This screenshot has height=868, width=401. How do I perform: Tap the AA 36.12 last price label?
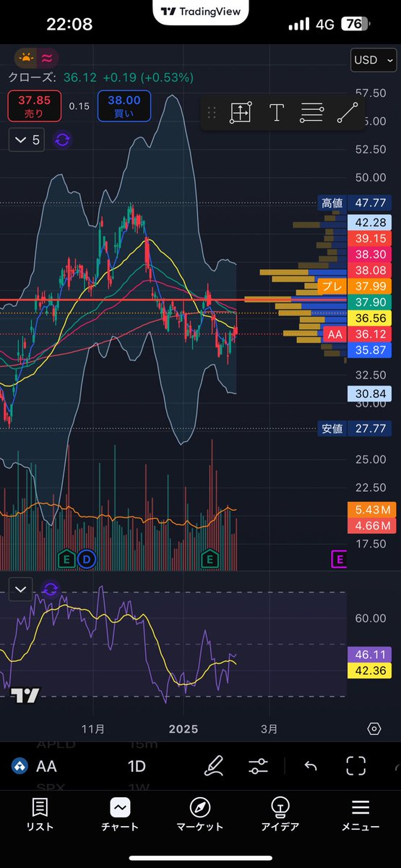click(x=356, y=334)
